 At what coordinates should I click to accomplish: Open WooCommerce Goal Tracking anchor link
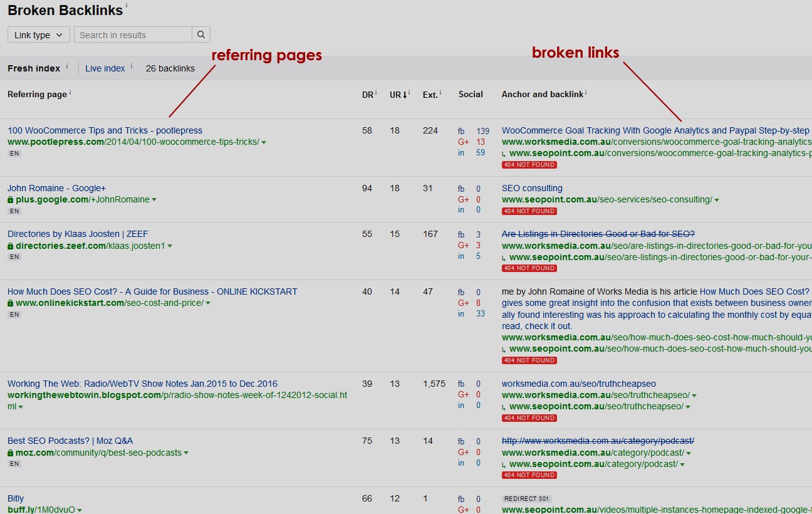pos(655,131)
